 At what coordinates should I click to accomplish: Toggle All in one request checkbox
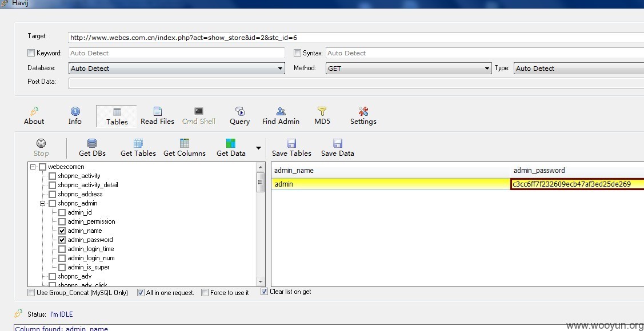(x=141, y=292)
